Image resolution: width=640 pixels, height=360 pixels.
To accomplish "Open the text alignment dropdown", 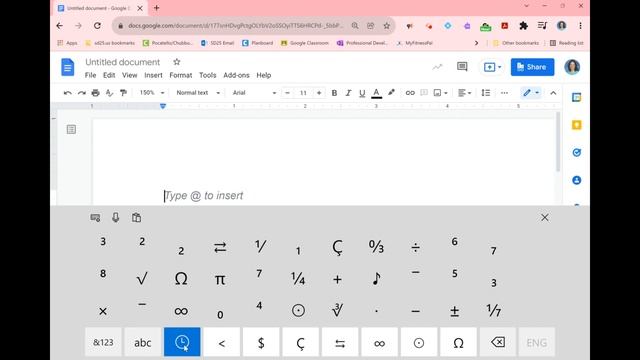I will tap(464, 93).
